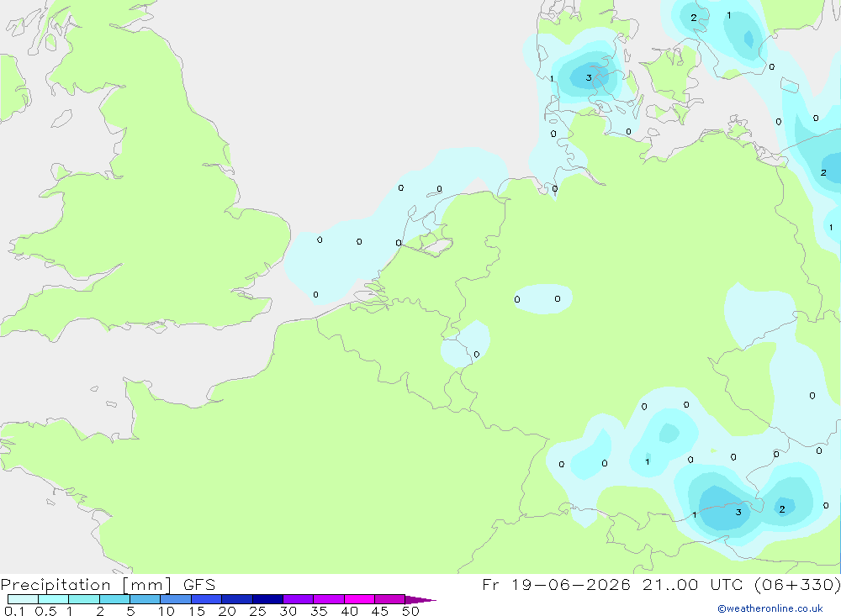Image resolution: width=841 pixels, height=616 pixels.
Task: Click the value 2 at the top near Sweden
Action: coord(694,18)
